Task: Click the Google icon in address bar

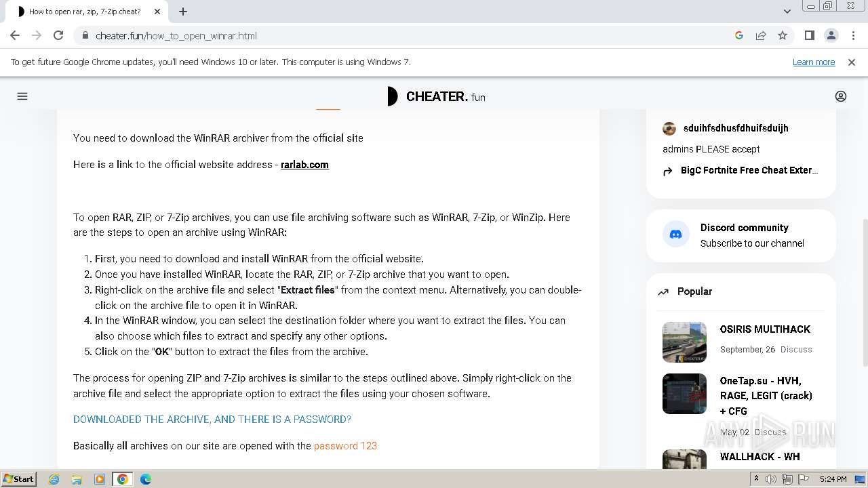Action: pos(739,35)
